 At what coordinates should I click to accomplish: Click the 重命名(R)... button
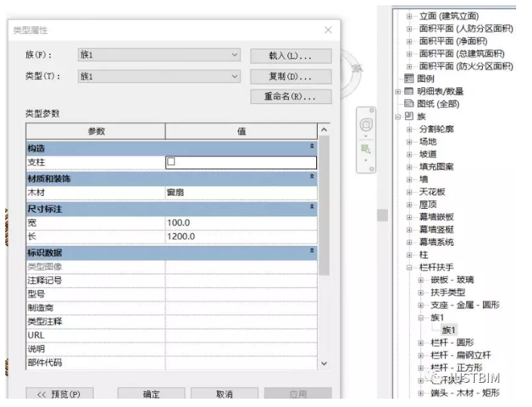pos(291,96)
